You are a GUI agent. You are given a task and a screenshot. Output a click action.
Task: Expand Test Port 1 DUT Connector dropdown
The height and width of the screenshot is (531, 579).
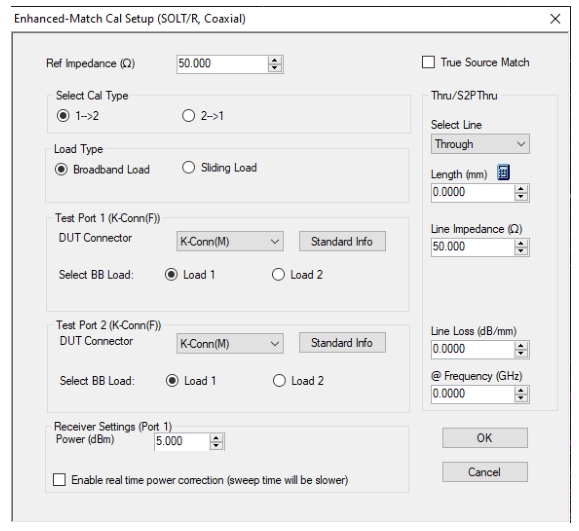[x=230, y=241]
